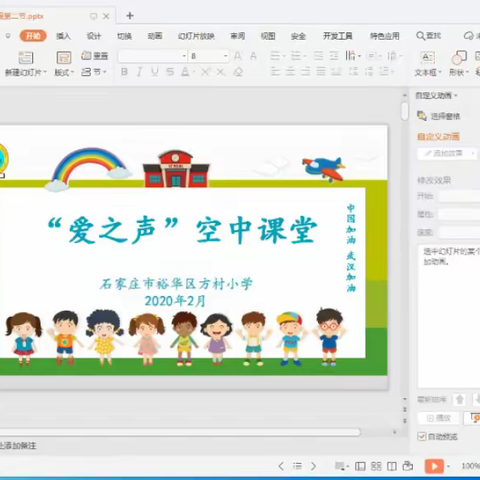Screen dimensions: 480x480
Task: Open the font name dropdown
Action: tap(184, 56)
